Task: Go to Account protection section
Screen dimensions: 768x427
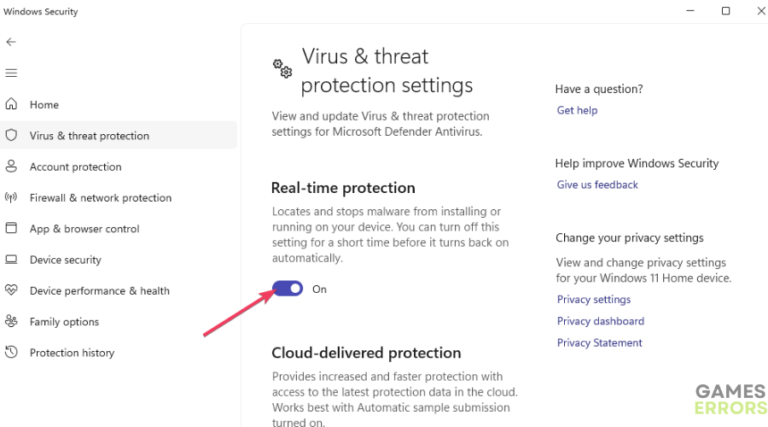Action: pos(75,167)
